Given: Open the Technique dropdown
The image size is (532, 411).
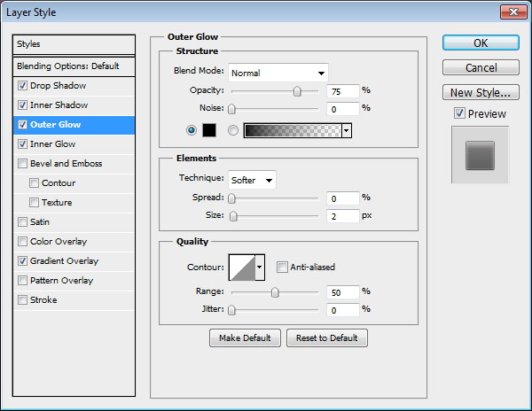Looking at the screenshot, I should pos(253,180).
